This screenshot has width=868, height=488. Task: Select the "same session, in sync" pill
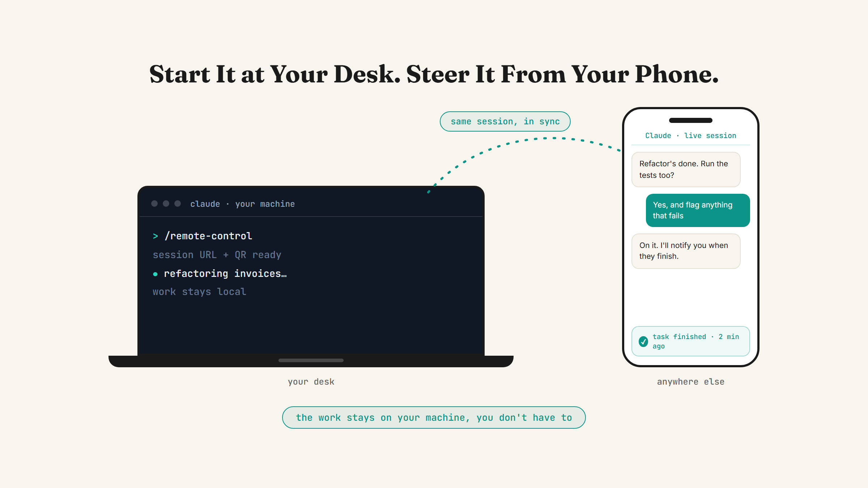point(505,121)
